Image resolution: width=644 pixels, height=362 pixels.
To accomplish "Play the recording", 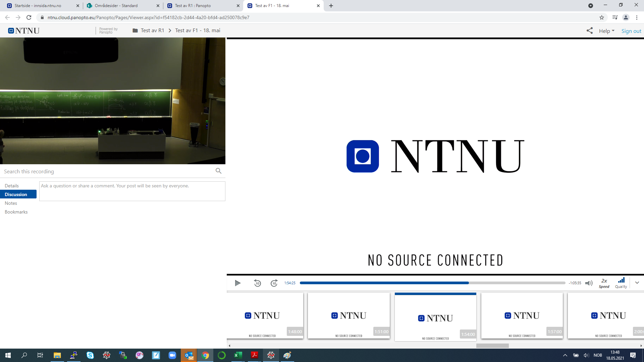I will 238,283.
